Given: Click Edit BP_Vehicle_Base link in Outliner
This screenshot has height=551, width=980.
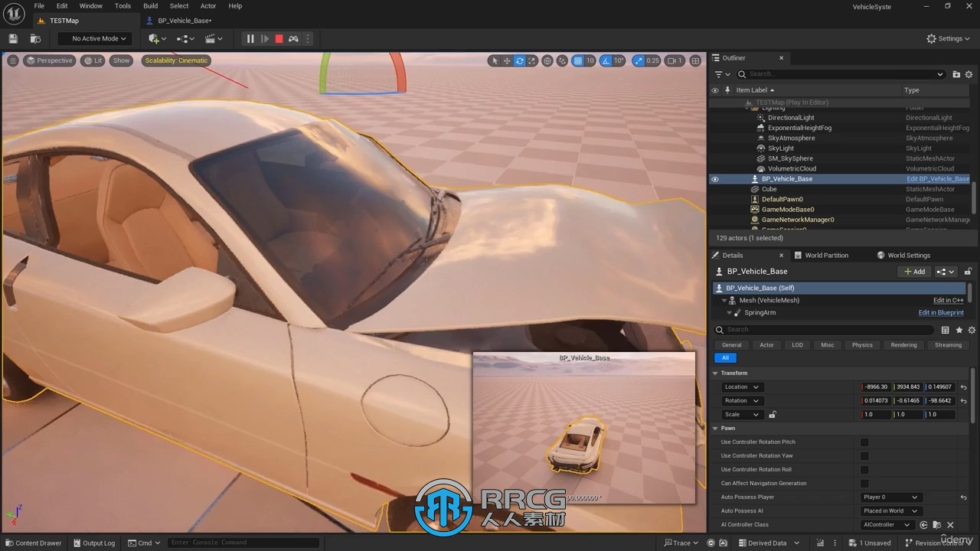Looking at the screenshot, I should (938, 179).
